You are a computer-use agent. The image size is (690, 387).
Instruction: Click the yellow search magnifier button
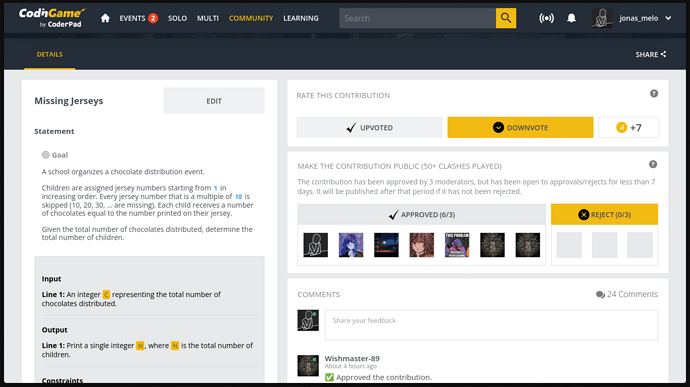(x=506, y=18)
